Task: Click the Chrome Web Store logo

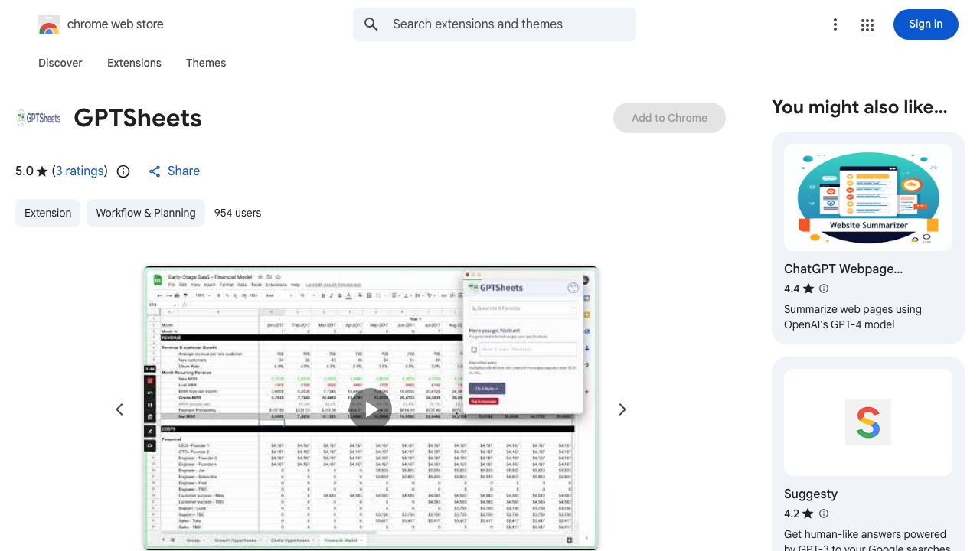Action: 49,24
